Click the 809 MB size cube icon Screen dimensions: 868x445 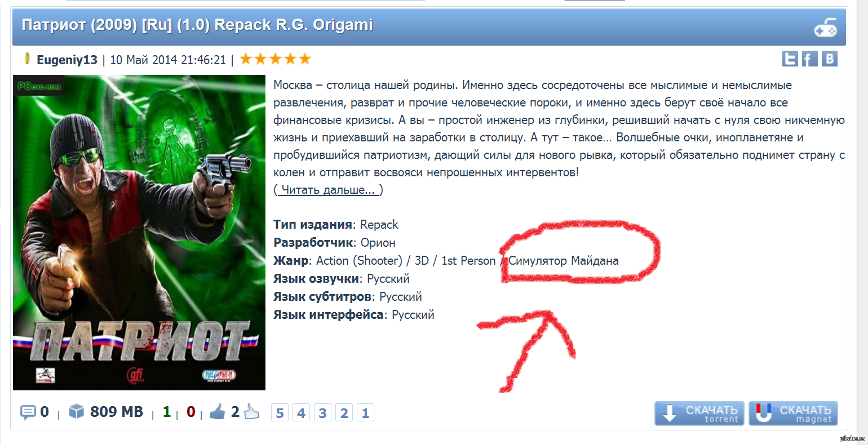pos(76,412)
